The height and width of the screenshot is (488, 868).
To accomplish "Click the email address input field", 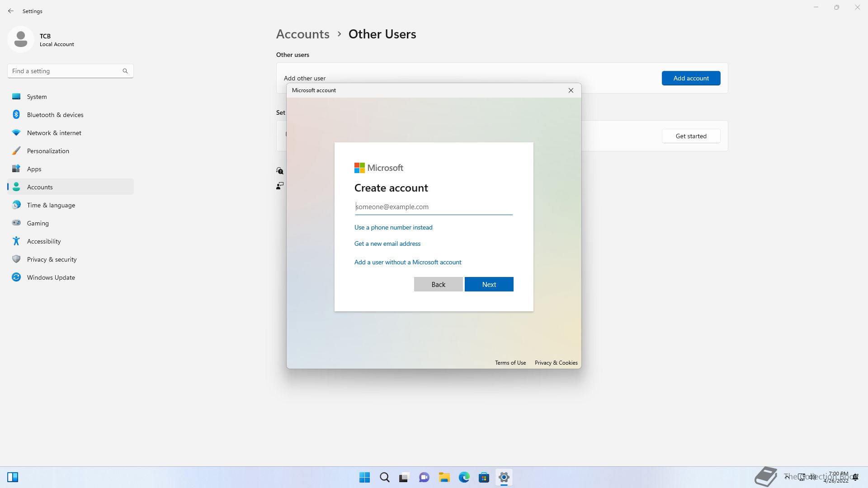I will click(x=433, y=207).
